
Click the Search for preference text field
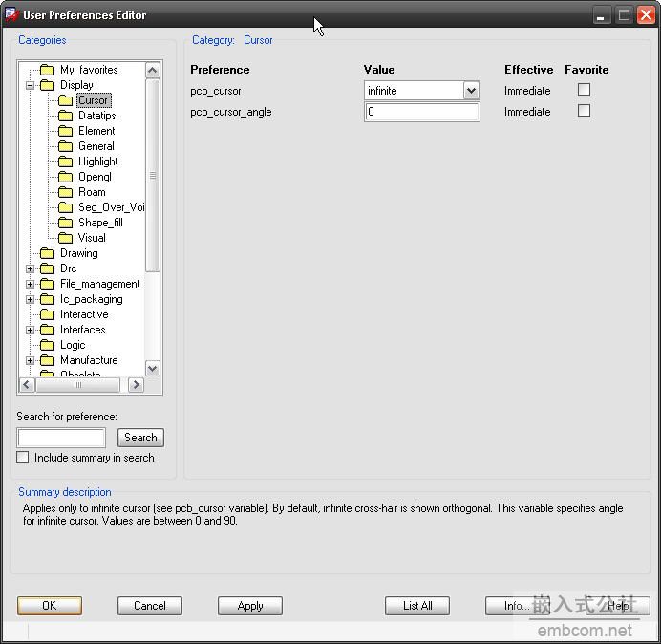click(x=61, y=438)
